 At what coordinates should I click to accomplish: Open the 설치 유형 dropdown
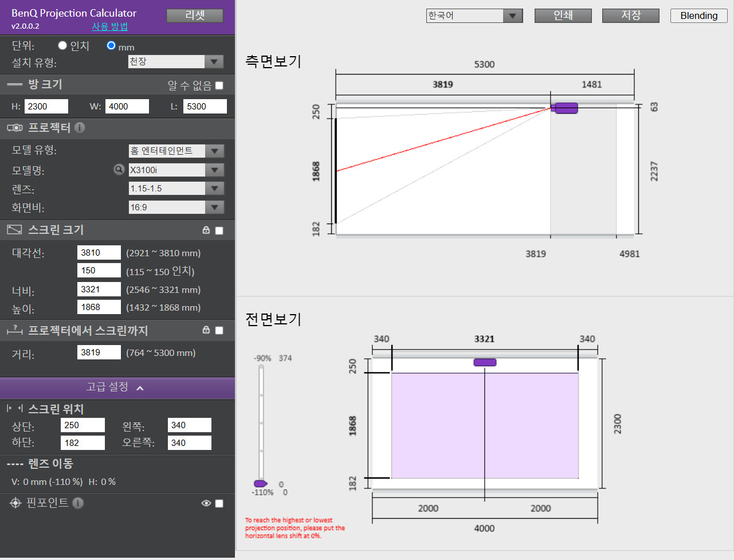coord(176,61)
